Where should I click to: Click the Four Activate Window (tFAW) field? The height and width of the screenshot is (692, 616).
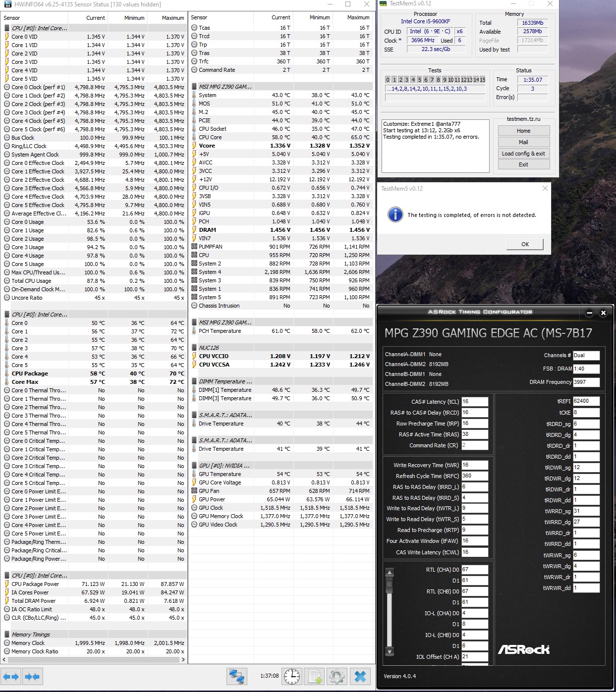[475, 541]
